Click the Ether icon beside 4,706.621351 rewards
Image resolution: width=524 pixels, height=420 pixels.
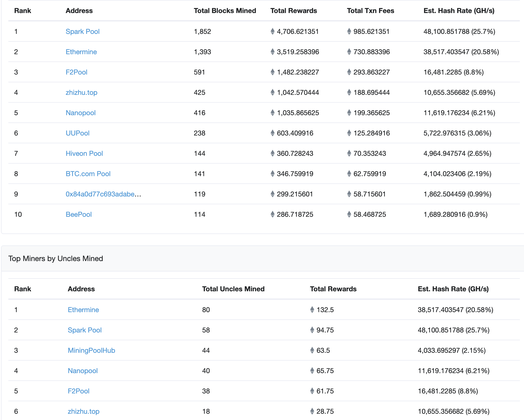[x=272, y=32]
